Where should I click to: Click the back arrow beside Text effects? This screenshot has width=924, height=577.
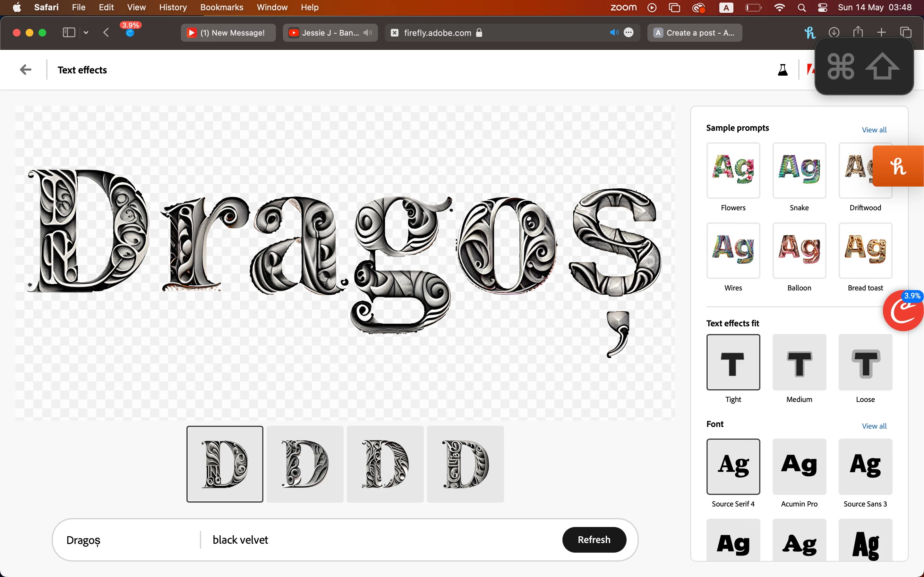coord(26,70)
